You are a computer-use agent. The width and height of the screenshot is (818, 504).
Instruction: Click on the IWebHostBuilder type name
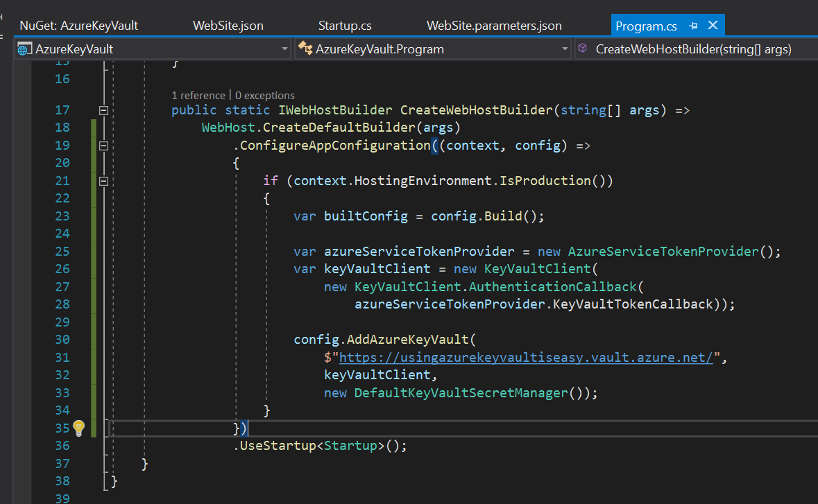pos(335,110)
